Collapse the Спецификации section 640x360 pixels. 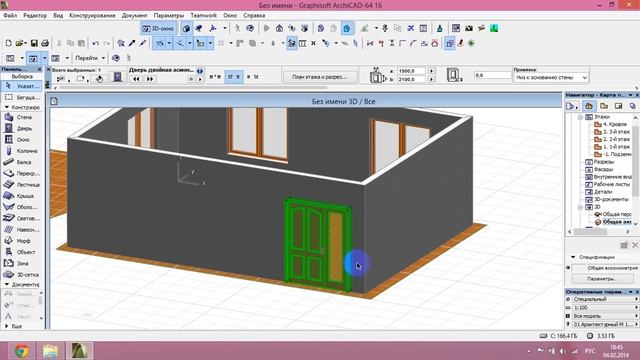coord(573,257)
